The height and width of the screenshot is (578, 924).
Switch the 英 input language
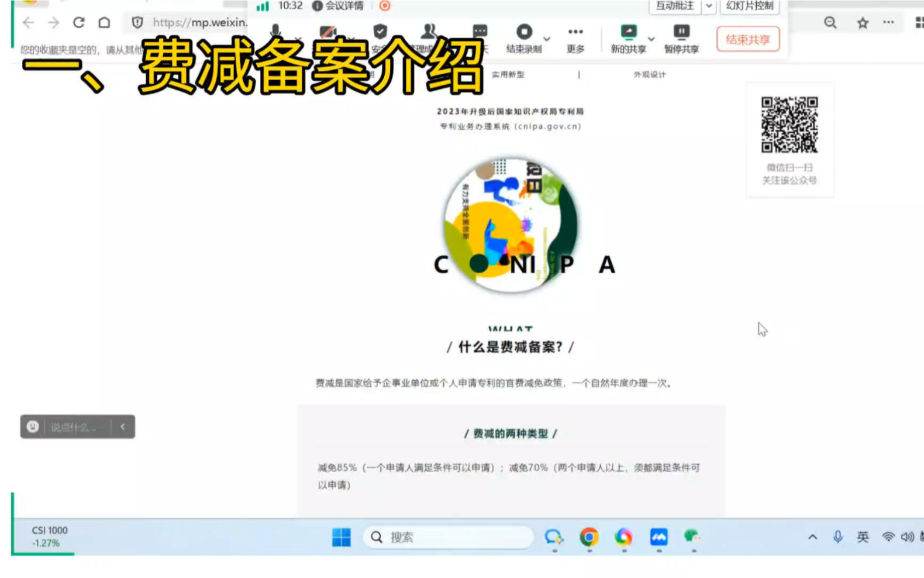(x=863, y=536)
